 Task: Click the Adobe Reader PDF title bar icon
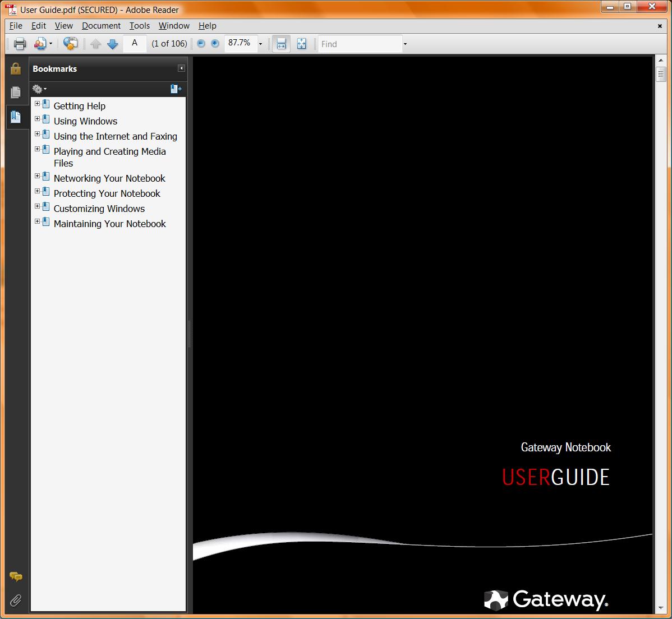11,9
